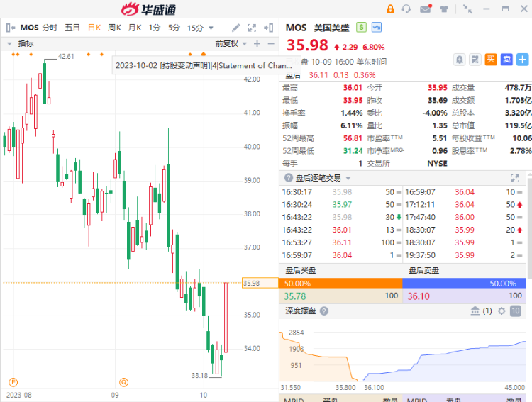Open price alert bell icon
The width and height of the screenshot is (532, 402).
[x=459, y=60]
